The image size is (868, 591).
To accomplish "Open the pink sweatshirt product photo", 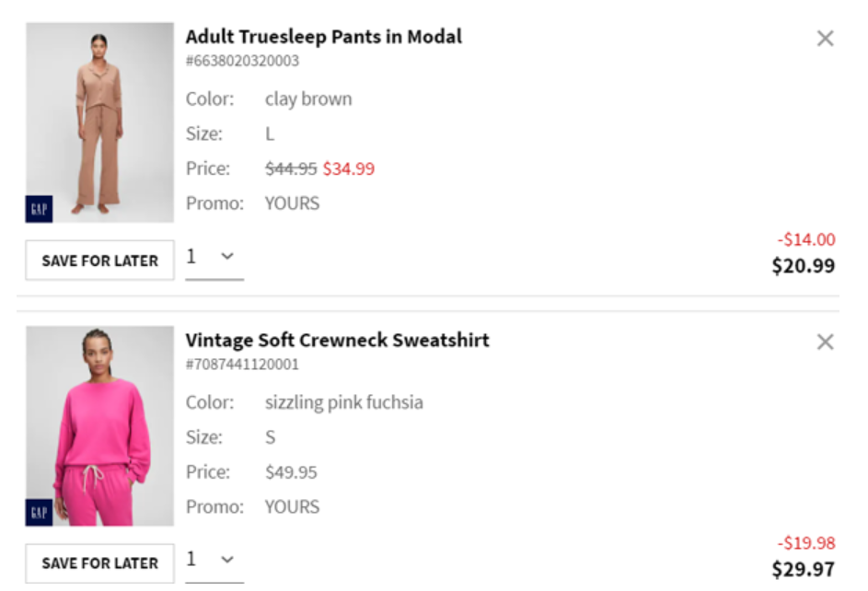I will pyautogui.click(x=99, y=423).
